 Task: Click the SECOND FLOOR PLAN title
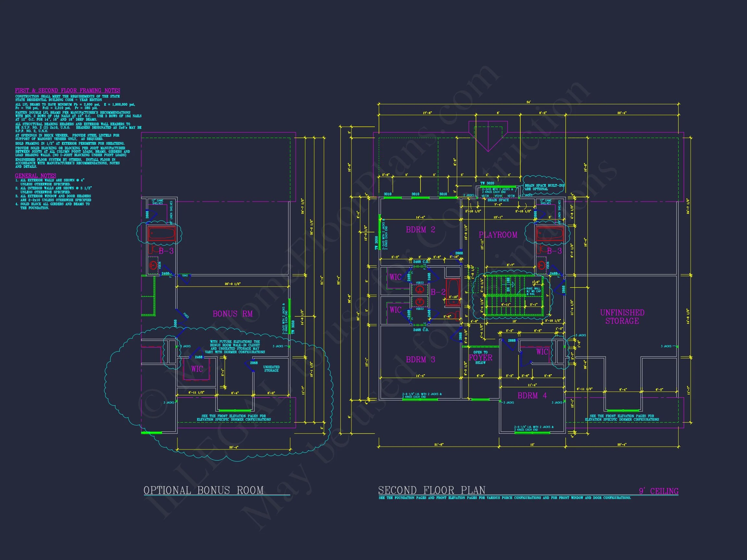(432, 490)
